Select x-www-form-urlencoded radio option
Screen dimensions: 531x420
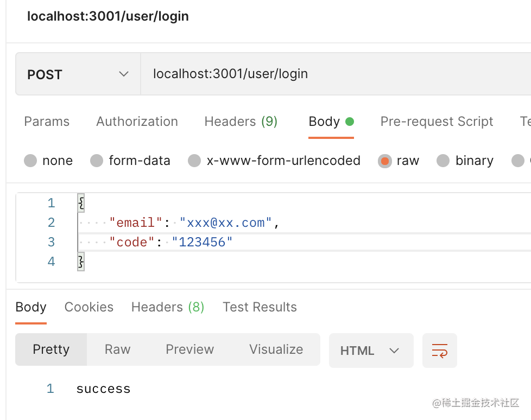(x=194, y=161)
